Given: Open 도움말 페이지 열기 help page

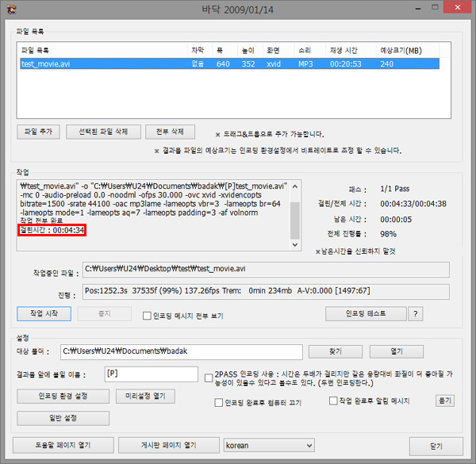Looking at the screenshot, I should (64, 445).
